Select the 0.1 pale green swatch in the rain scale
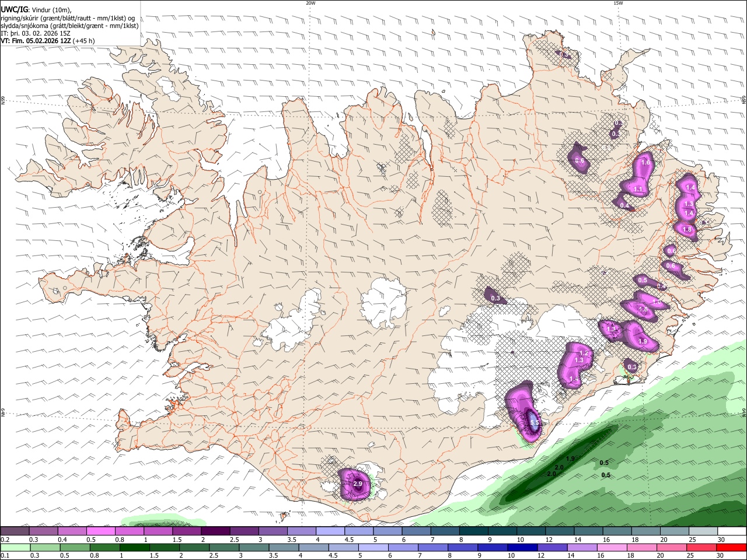Viewport: 747px width, 560px height. [15, 548]
